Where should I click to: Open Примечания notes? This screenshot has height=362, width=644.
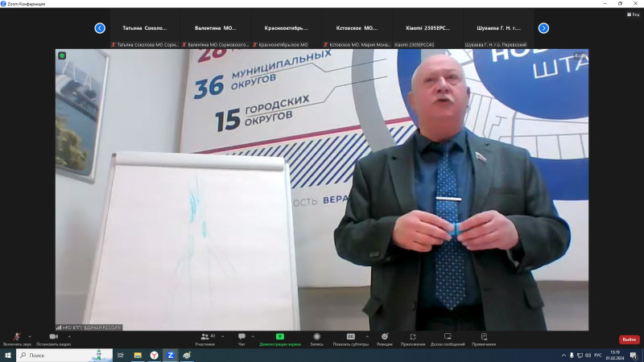pyautogui.click(x=484, y=339)
